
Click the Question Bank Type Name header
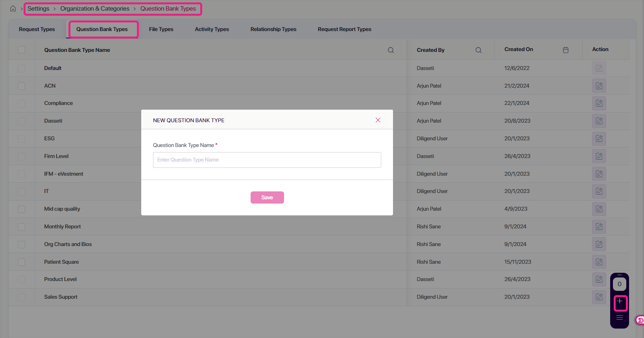pyautogui.click(x=77, y=50)
